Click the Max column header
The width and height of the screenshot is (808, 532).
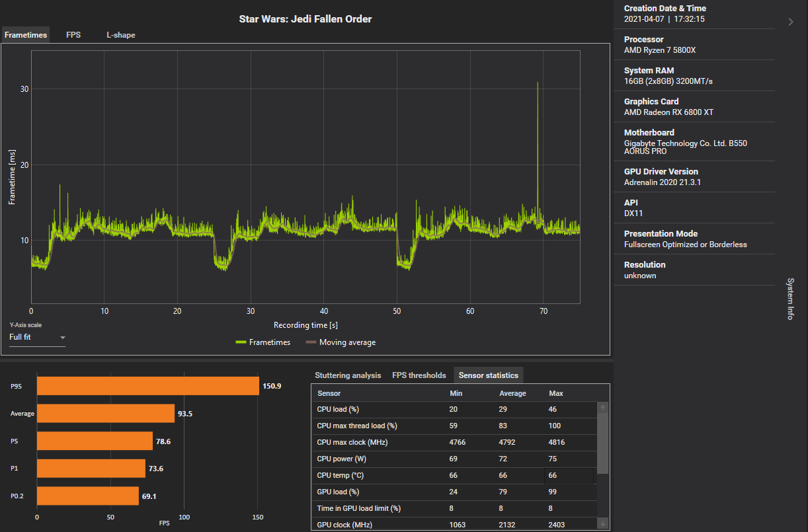pyautogui.click(x=556, y=393)
